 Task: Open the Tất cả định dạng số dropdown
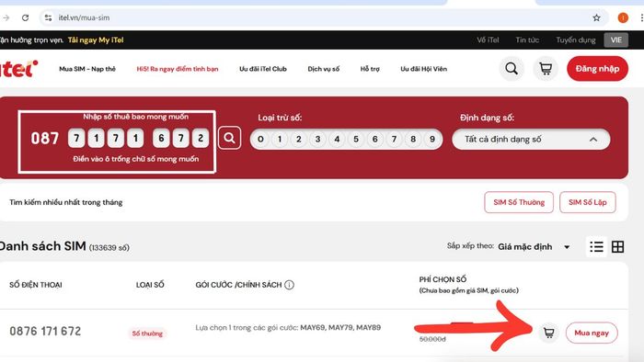[531, 140]
